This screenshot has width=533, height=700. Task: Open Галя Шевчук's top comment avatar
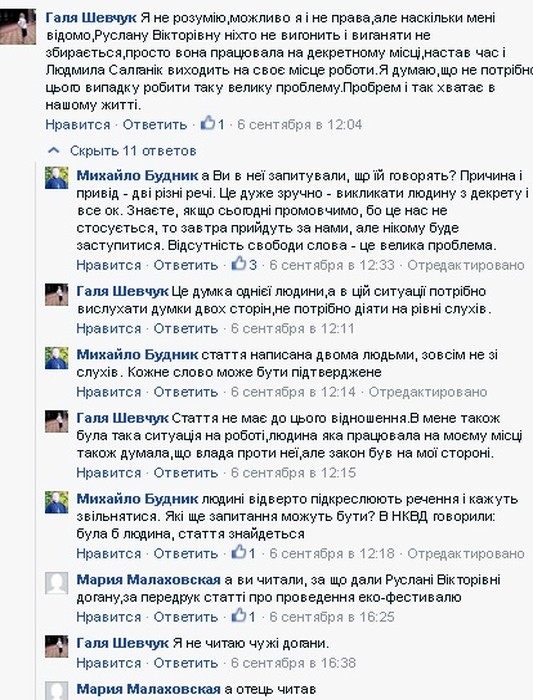click(x=18, y=28)
